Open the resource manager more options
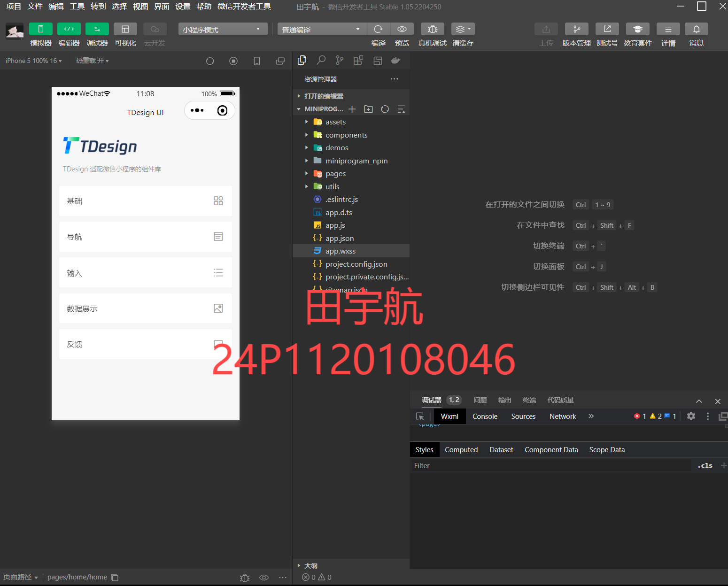Viewport: 728px width, 586px height. click(x=394, y=79)
